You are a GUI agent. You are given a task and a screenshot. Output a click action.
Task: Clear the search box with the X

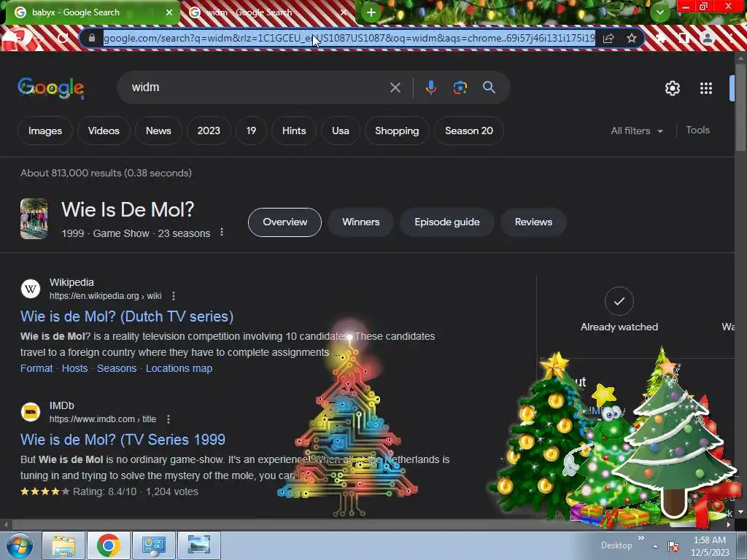point(395,87)
